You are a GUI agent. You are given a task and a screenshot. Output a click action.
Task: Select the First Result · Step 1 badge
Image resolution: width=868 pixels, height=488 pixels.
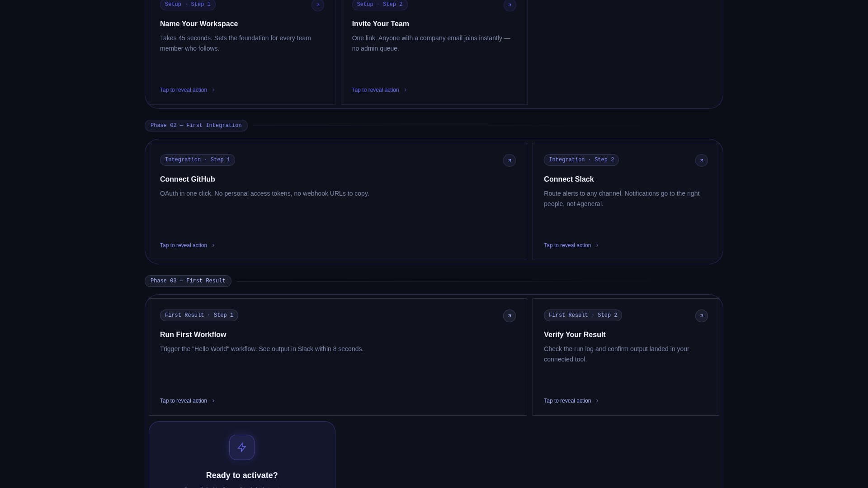199,315
